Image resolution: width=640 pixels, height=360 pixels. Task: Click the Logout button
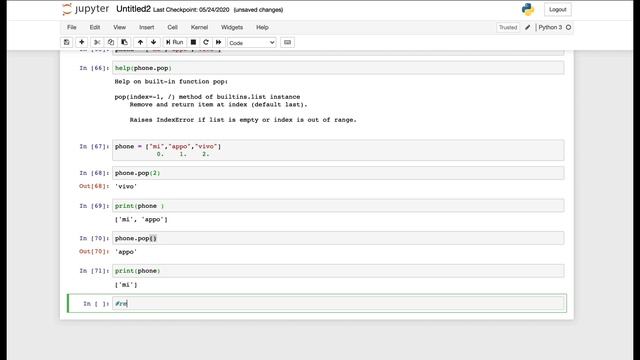[558, 9]
